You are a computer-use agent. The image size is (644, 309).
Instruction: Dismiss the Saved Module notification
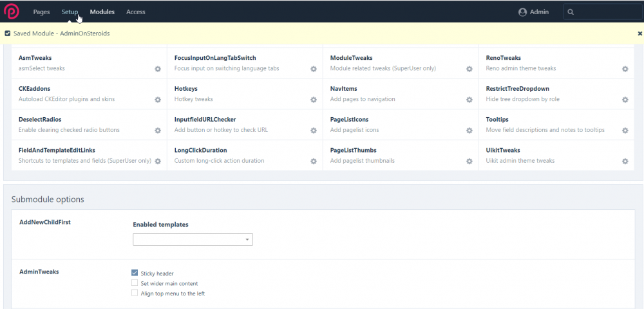[639, 33]
